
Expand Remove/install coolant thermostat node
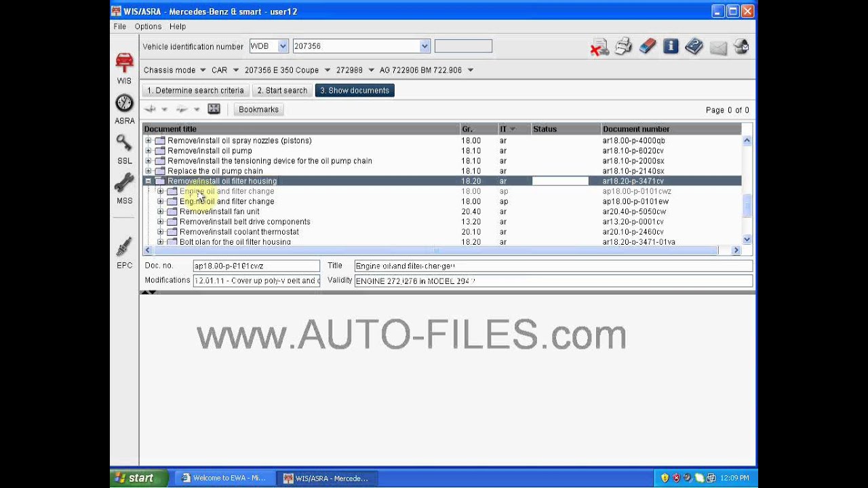point(161,232)
